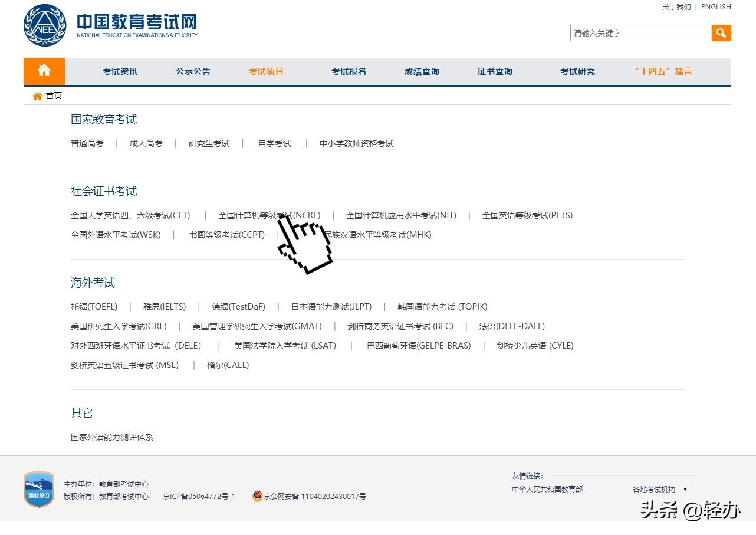Open the 剑桥商务英语证书考试 (BEC) link

click(x=401, y=326)
